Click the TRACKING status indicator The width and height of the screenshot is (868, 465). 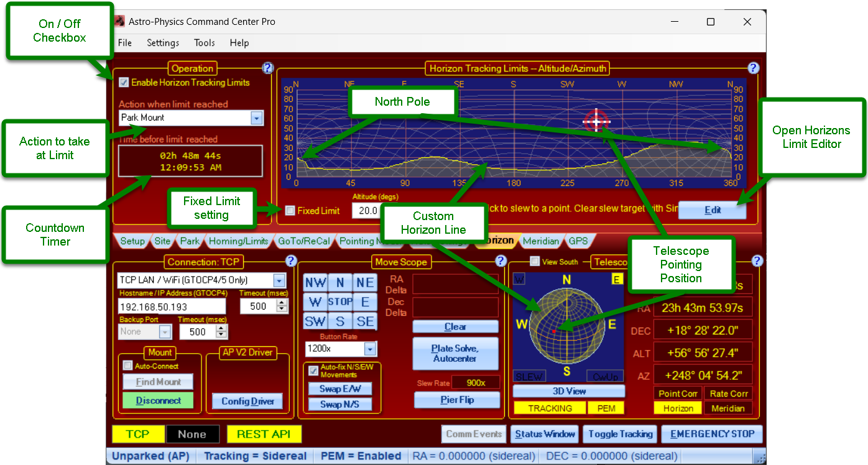tap(550, 408)
